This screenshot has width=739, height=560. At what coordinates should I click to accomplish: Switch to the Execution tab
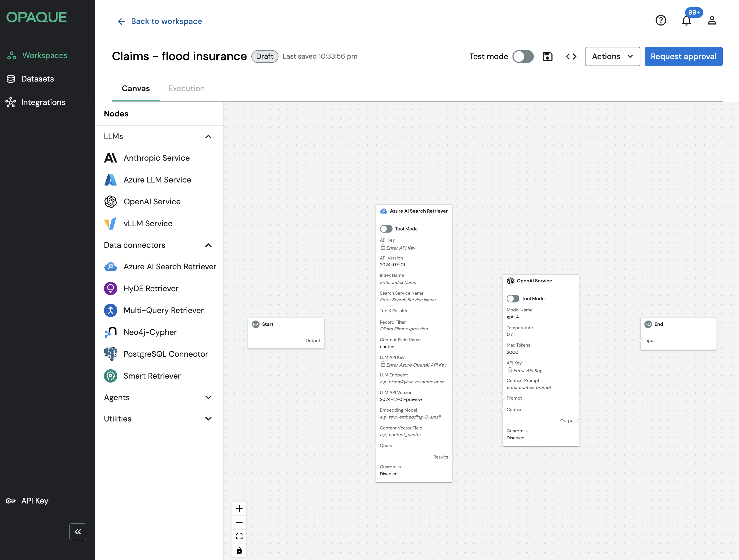coord(187,88)
